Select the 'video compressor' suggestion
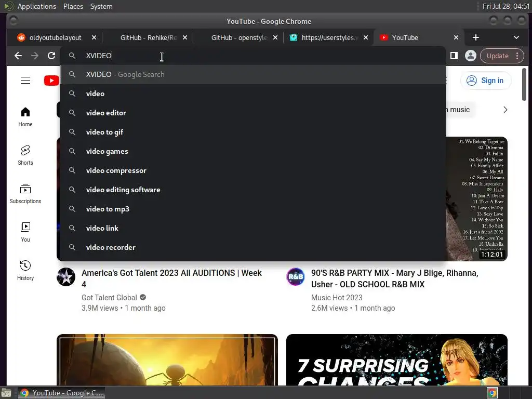Screen dimensions: 532x399 coord(253,170)
